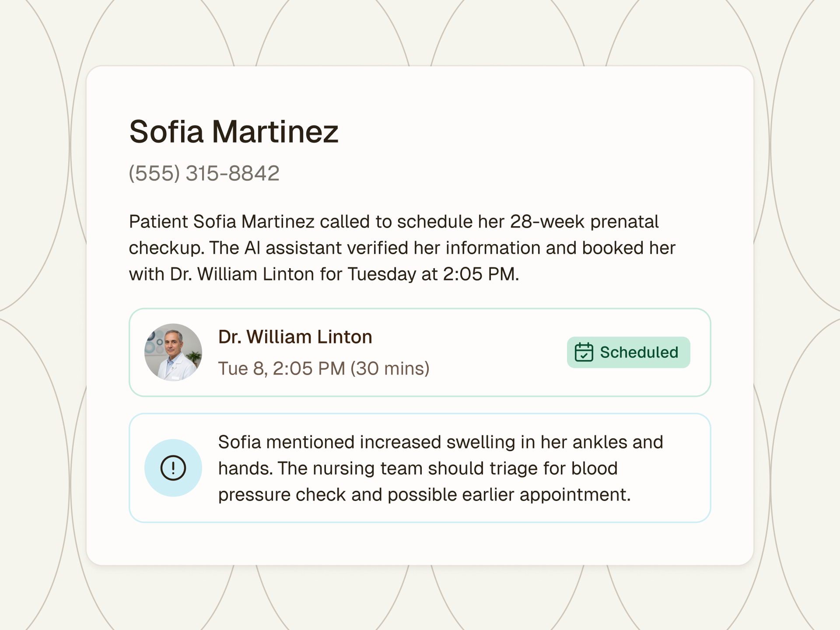The width and height of the screenshot is (840, 630).
Task: Select the Sofia Martinez name heading
Action: (x=234, y=130)
